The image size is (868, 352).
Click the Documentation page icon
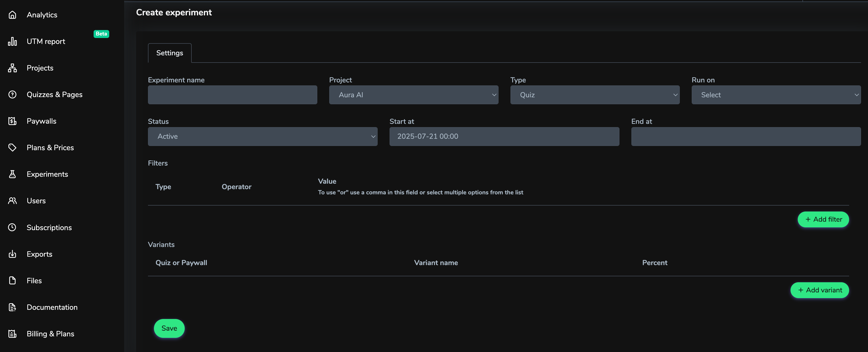(12, 307)
